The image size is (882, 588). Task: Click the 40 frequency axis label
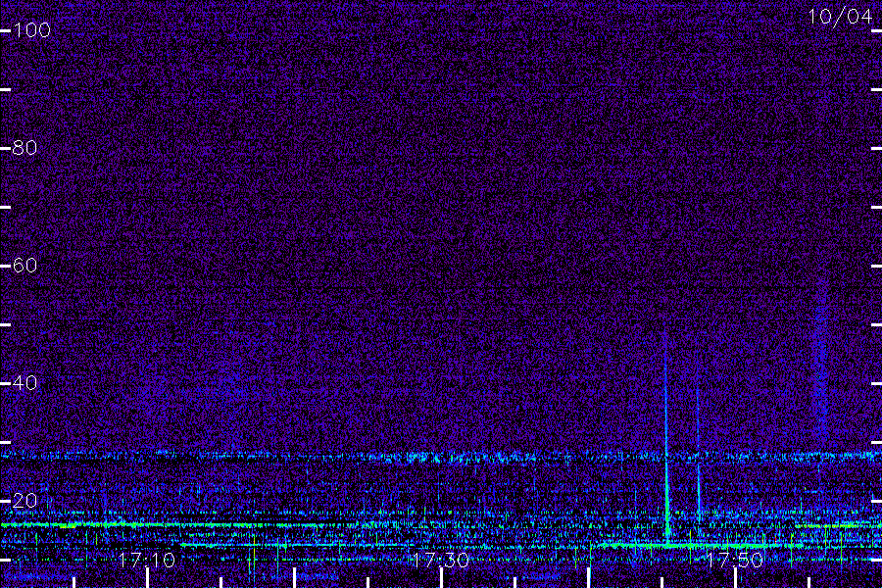[24, 382]
